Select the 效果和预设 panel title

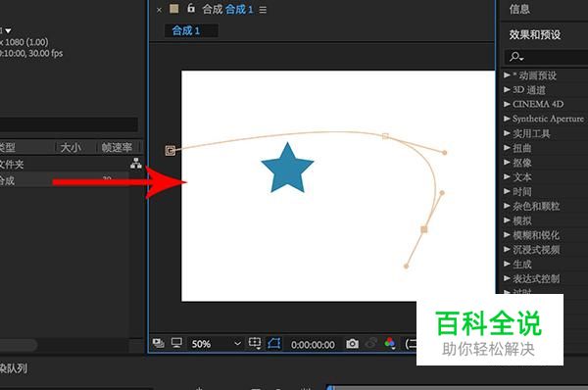click(x=535, y=35)
